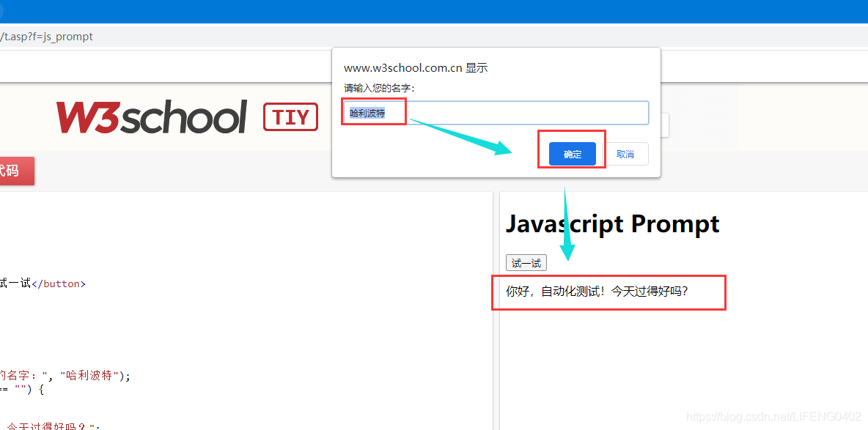Click the "哈利波特" string in the code editor
Image resolution: width=868 pixels, height=430 pixels.
(x=89, y=377)
